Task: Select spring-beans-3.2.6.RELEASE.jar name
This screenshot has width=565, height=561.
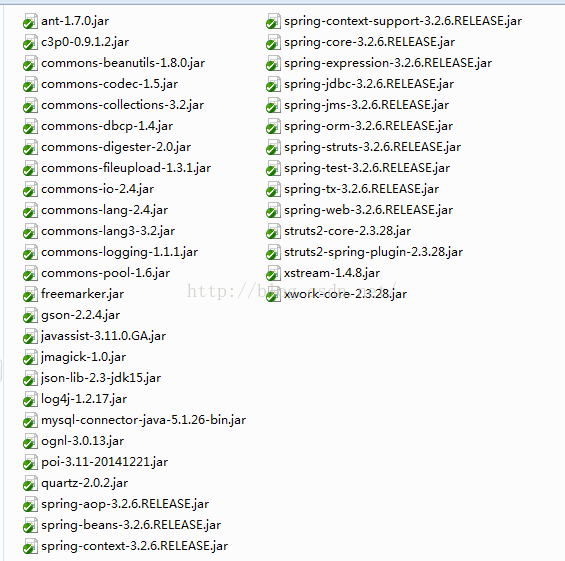Action: click(131, 525)
